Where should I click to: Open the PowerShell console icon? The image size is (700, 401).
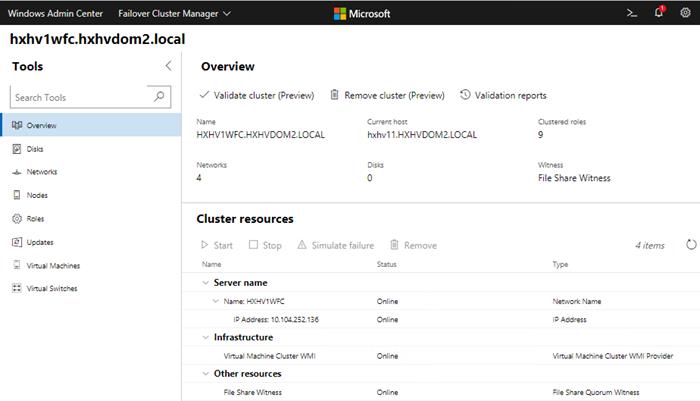click(x=632, y=13)
